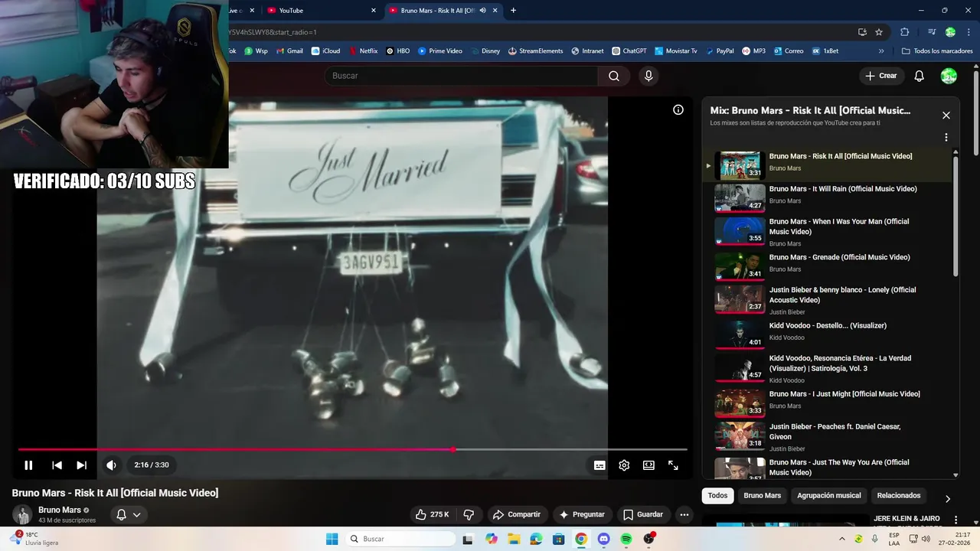
Task: Select the Relacionados filter chip
Action: point(899,496)
